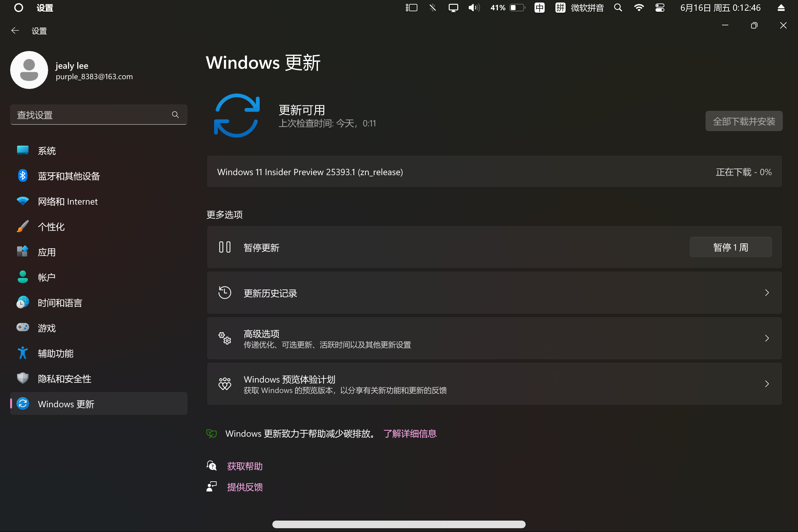The height and width of the screenshot is (532, 798).
Task: Minimize the Settings window
Action: click(725, 25)
